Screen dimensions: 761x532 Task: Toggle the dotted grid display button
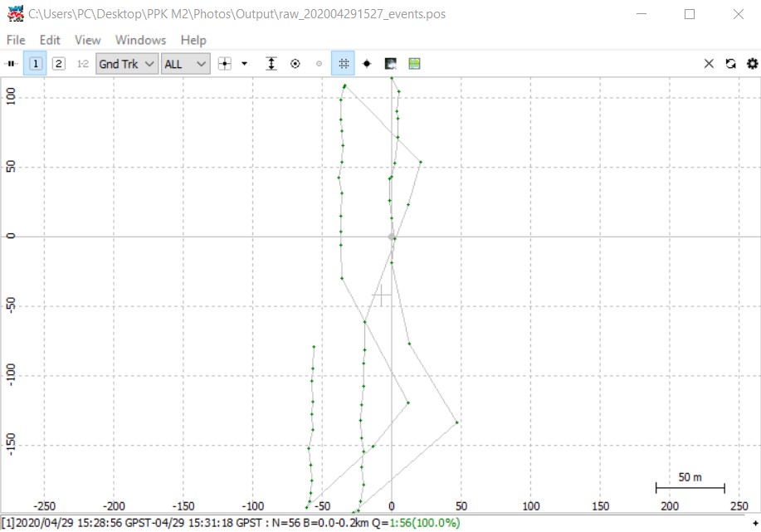point(343,64)
